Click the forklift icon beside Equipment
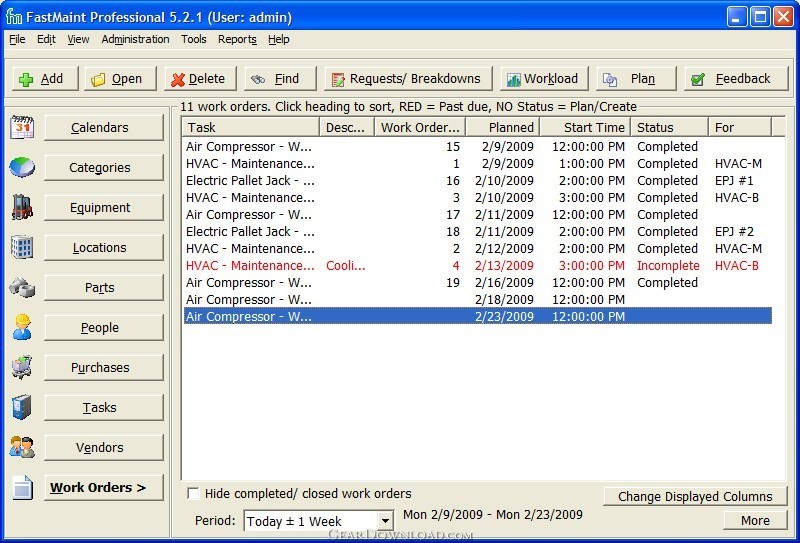 [x=22, y=207]
